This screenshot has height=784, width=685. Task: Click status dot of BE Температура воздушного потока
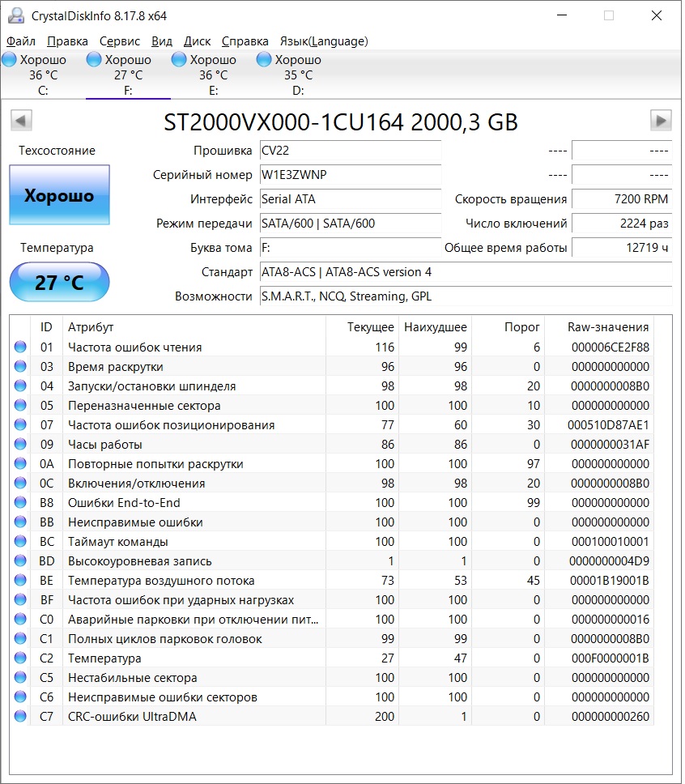click(20, 580)
